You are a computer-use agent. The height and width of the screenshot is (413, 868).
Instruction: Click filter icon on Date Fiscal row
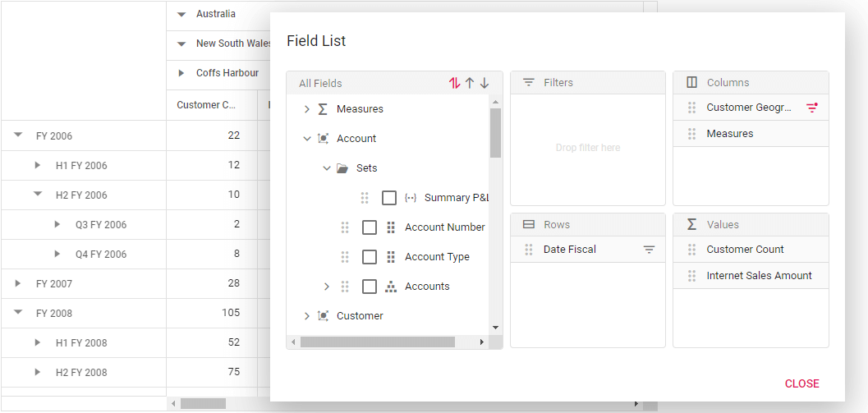point(649,250)
